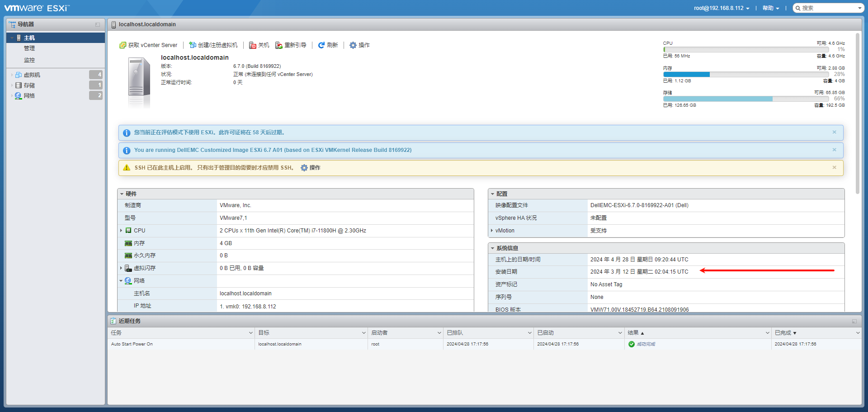Select the Auto Start Power On task row
This screenshot has height=412, width=868.
(x=485, y=344)
